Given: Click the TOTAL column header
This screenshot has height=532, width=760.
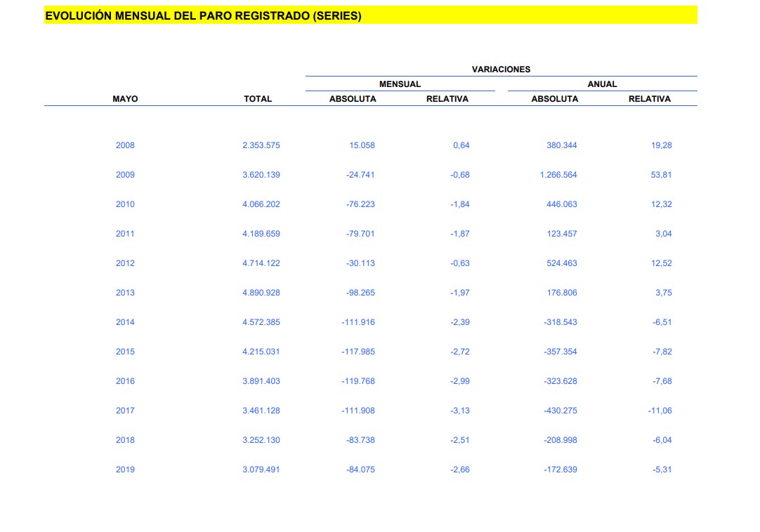Looking at the screenshot, I should tap(258, 99).
